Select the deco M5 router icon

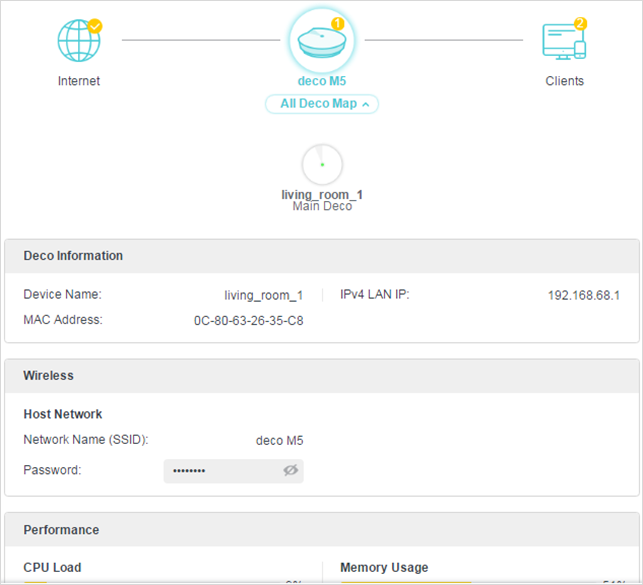click(x=322, y=41)
